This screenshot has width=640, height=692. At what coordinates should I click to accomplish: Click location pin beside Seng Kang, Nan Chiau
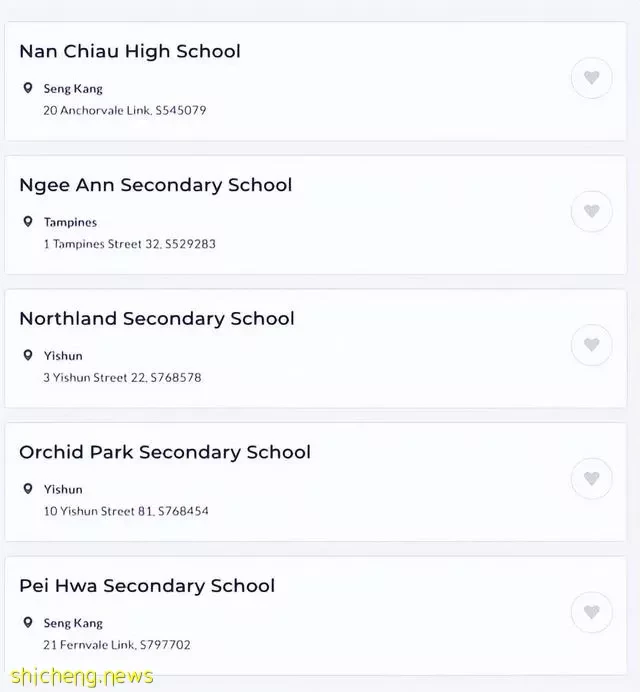click(28, 88)
